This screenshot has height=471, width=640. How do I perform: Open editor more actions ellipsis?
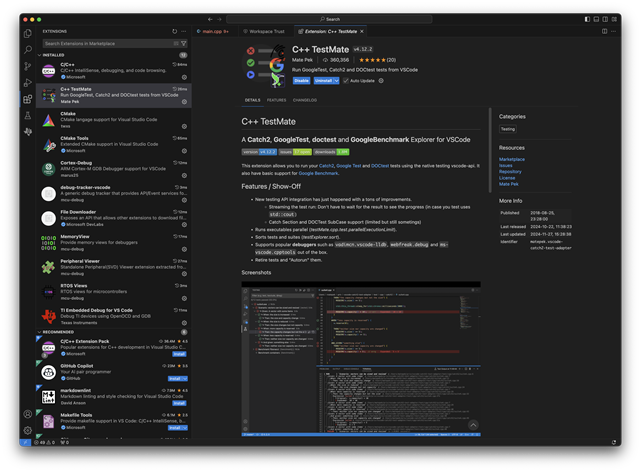[613, 31]
